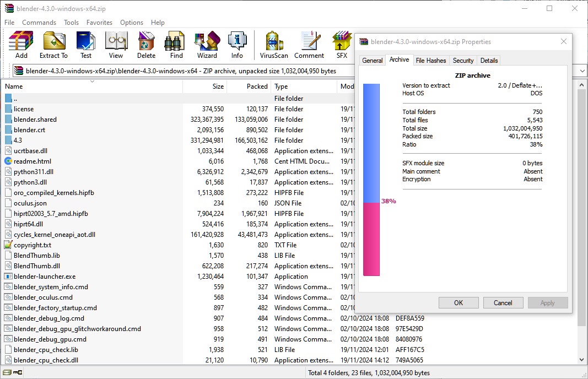This screenshot has height=379, width=588.
Task: Sort by the Size column header
Action: coord(205,86)
